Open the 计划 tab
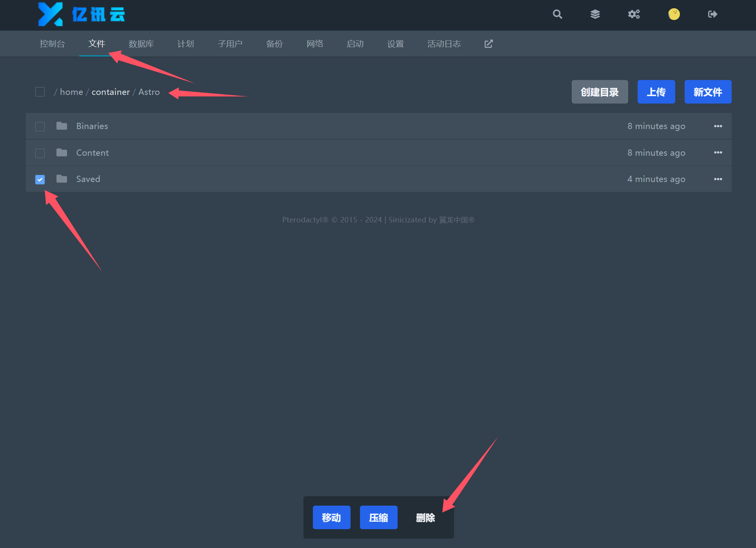Screen dimensions: 756x548 tap(185, 44)
